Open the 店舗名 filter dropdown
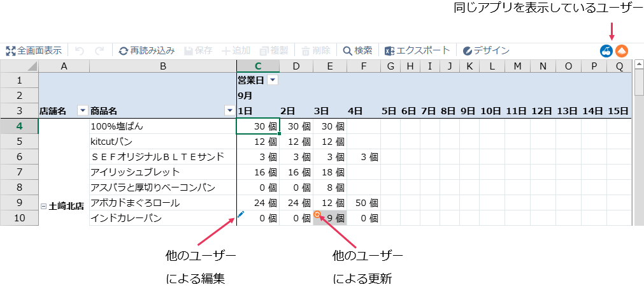The width and height of the screenshot is (644, 287). (x=82, y=111)
